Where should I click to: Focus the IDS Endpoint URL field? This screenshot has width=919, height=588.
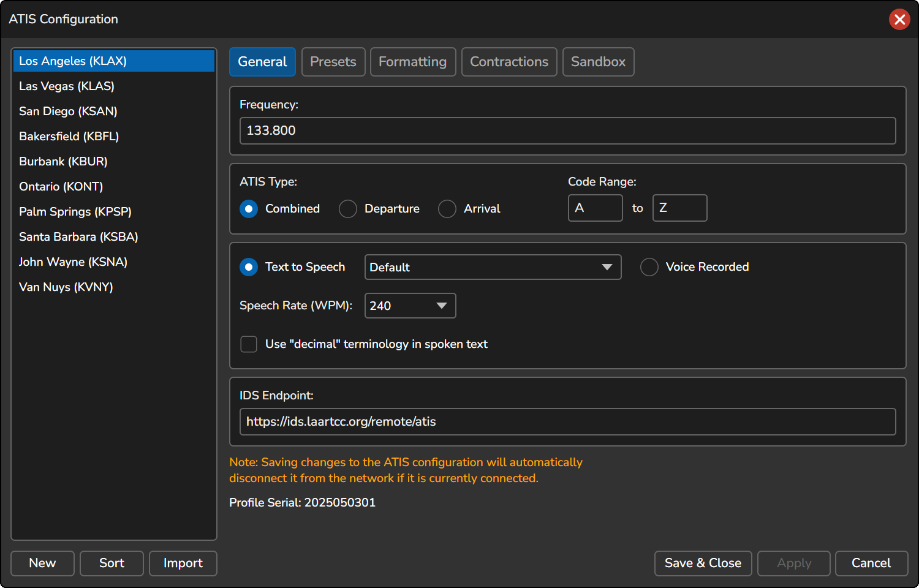pos(568,422)
